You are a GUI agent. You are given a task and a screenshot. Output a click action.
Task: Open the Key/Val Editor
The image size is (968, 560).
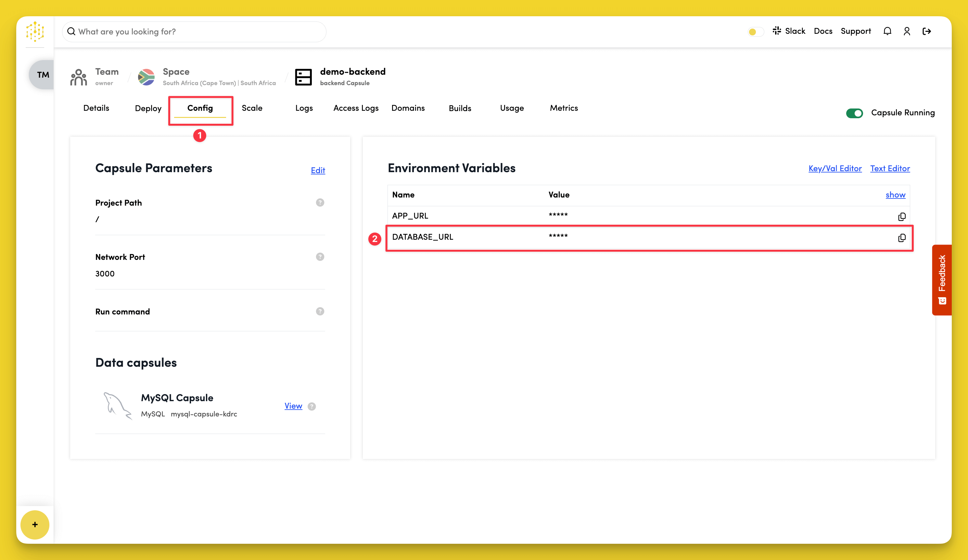pyautogui.click(x=835, y=168)
